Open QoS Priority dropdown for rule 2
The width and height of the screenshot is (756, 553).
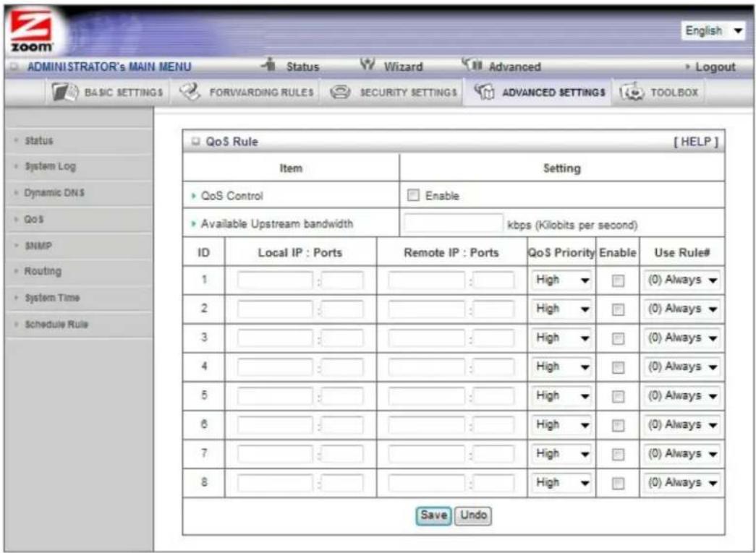tap(561, 309)
